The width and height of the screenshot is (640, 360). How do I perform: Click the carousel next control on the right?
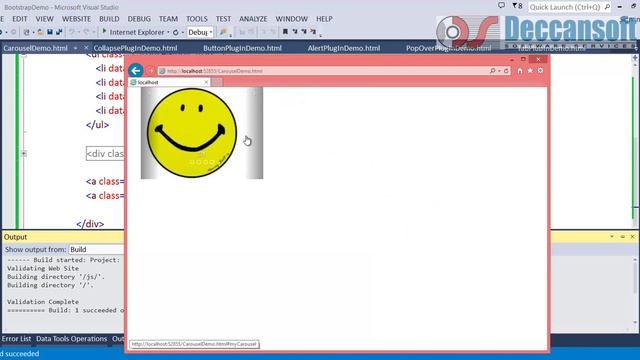click(x=254, y=133)
